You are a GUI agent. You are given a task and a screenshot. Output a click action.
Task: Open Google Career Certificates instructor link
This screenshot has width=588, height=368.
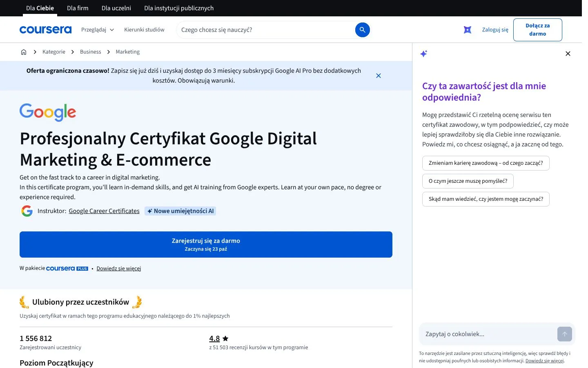104,211
